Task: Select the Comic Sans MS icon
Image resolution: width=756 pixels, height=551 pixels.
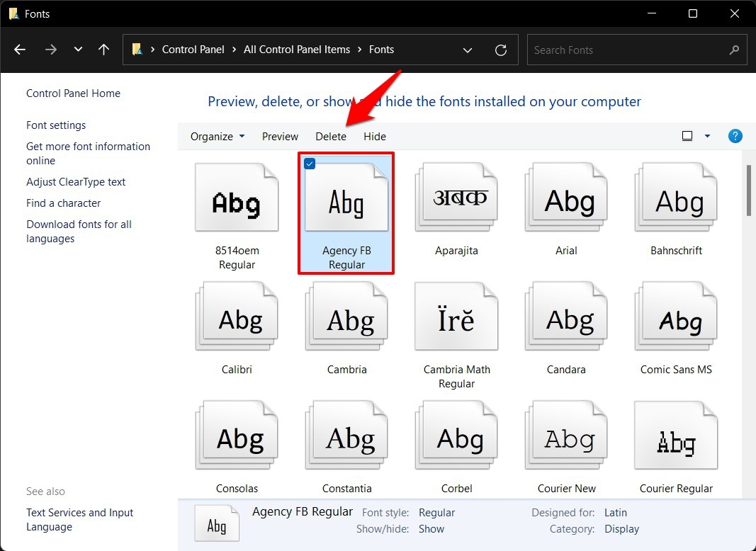Action: [x=677, y=317]
